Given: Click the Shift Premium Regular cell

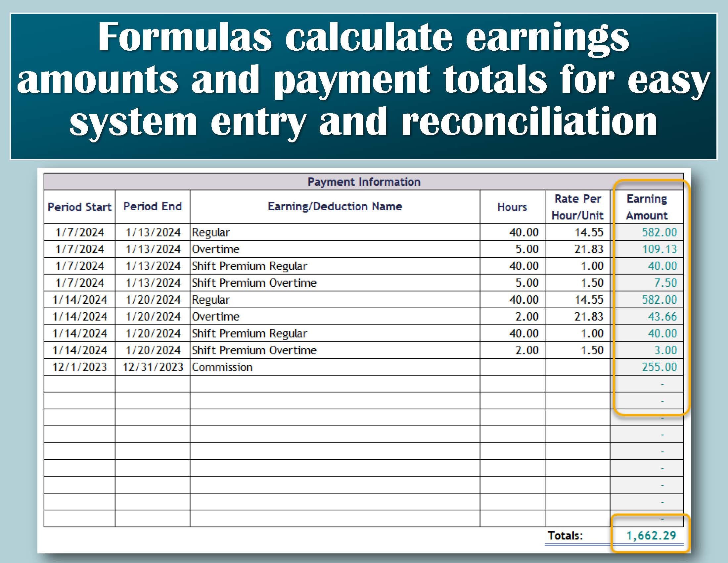Looking at the screenshot, I should pos(249,266).
